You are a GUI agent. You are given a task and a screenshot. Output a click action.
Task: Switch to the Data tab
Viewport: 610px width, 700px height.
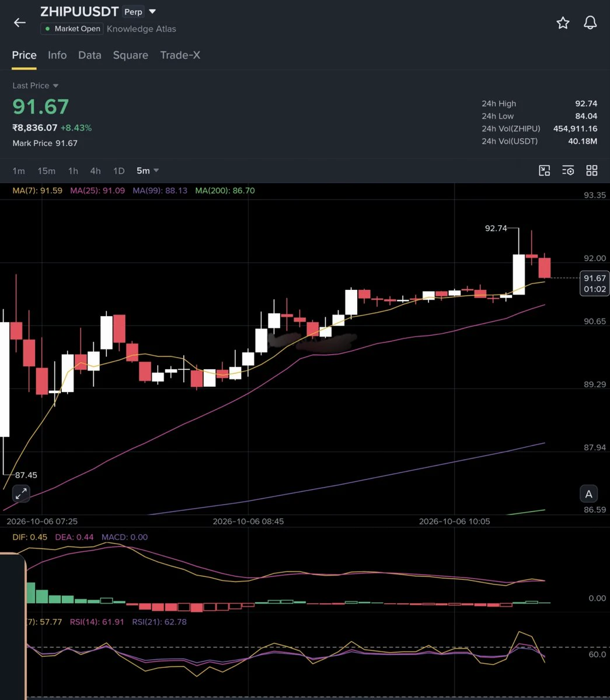coord(90,55)
